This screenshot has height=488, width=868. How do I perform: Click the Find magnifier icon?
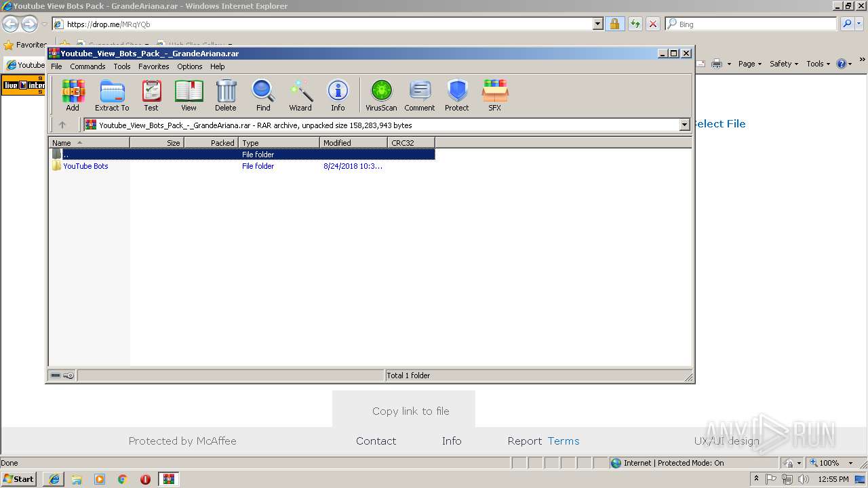pyautogui.click(x=263, y=95)
